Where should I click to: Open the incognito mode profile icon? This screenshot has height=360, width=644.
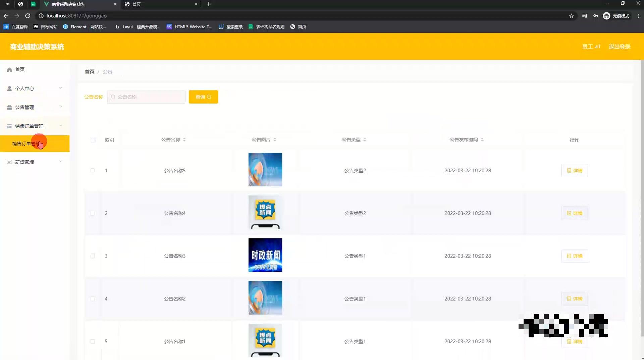click(x=616, y=16)
